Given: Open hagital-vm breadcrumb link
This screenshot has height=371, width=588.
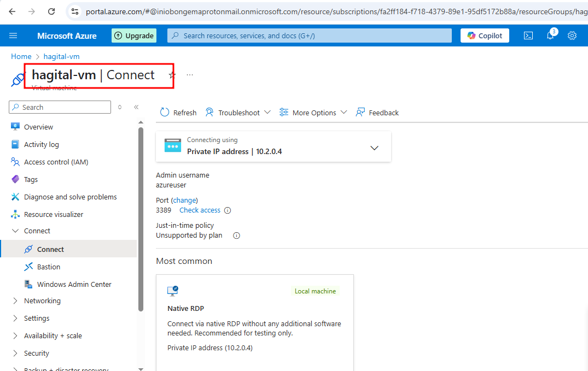Looking at the screenshot, I should (x=61, y=57).
